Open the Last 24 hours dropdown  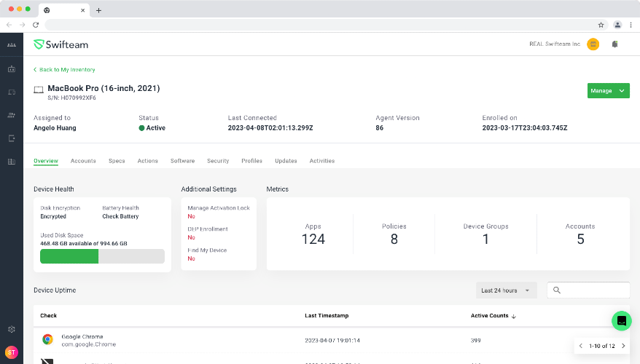pos(506,290)
